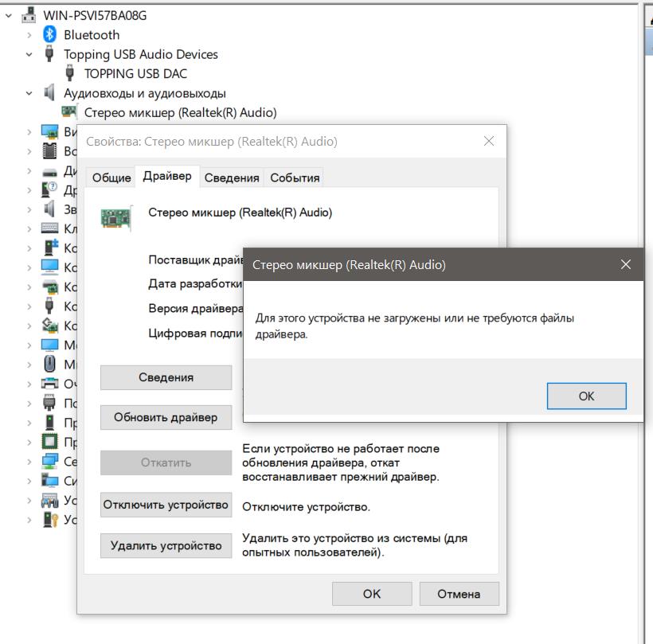The width and height of the screenshot is (653, 644).
Task: Select the Аудиовходы и аудиовыходы label
Action: click(x=144, y=93)
